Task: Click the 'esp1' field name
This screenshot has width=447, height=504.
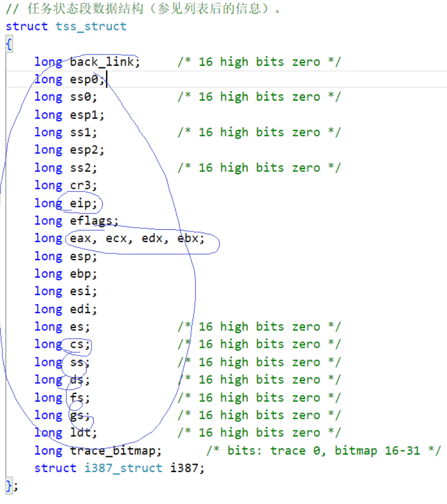Action: (84, 115)
